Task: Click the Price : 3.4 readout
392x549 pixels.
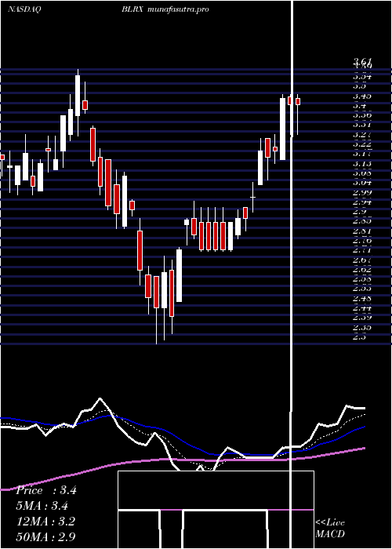Action: (x=45, y=490)
